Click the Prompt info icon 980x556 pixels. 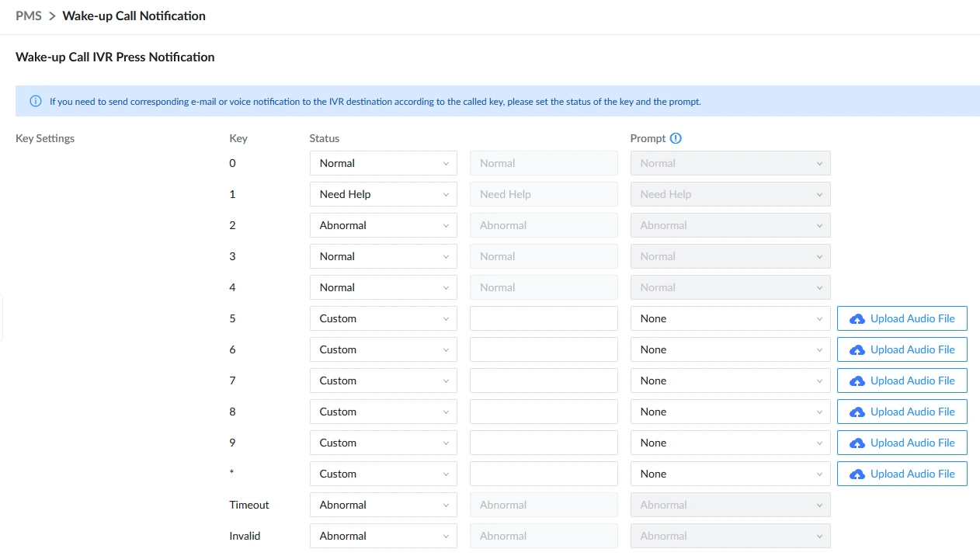676,138
